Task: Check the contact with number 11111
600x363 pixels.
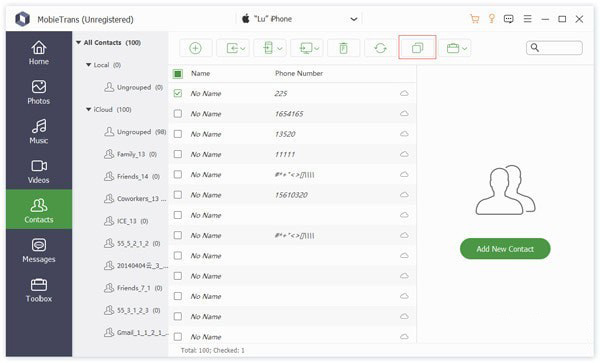Action: click(x=178, y=154)
